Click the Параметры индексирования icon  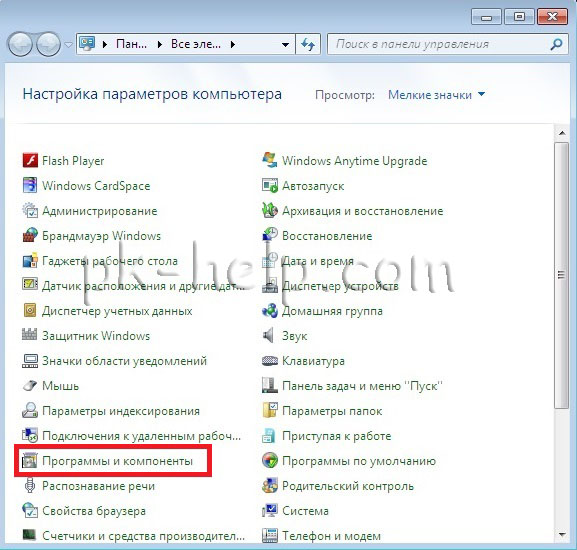click(30, 411)
